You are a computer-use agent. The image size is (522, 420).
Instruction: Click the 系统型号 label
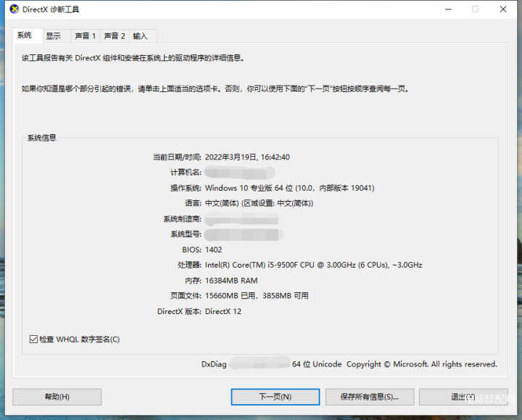click(x=186, y=234)
